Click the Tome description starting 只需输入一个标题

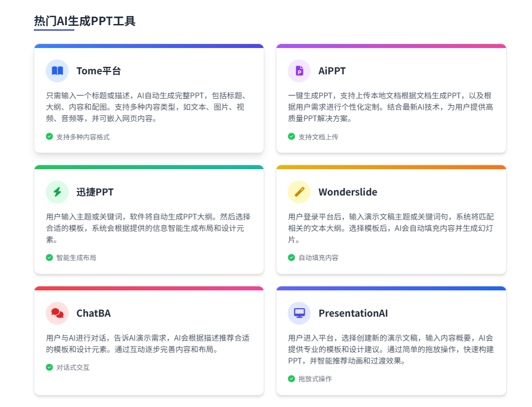(146, 107)
